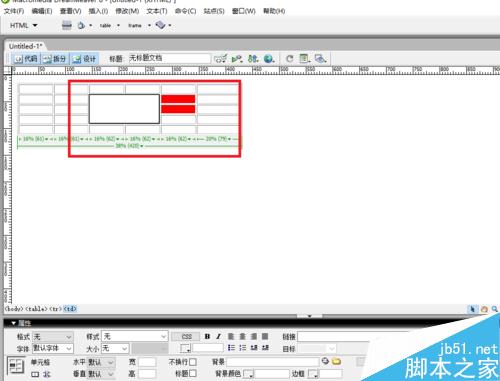This screenshot has height=381, width=500.
Task: Click the 高 height input field
Action: 147,374
